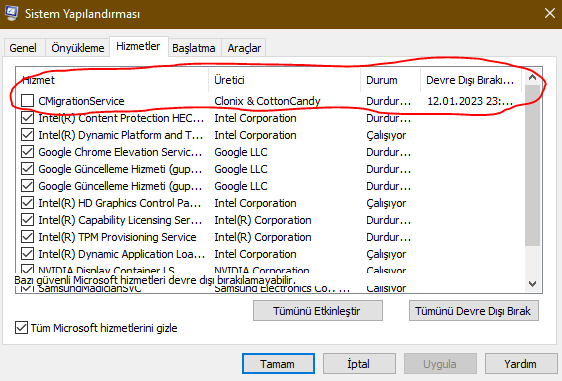Close the Sistem Yapılandırması window
This screenshot has width=562, height=381.
[x=549, y=14]
